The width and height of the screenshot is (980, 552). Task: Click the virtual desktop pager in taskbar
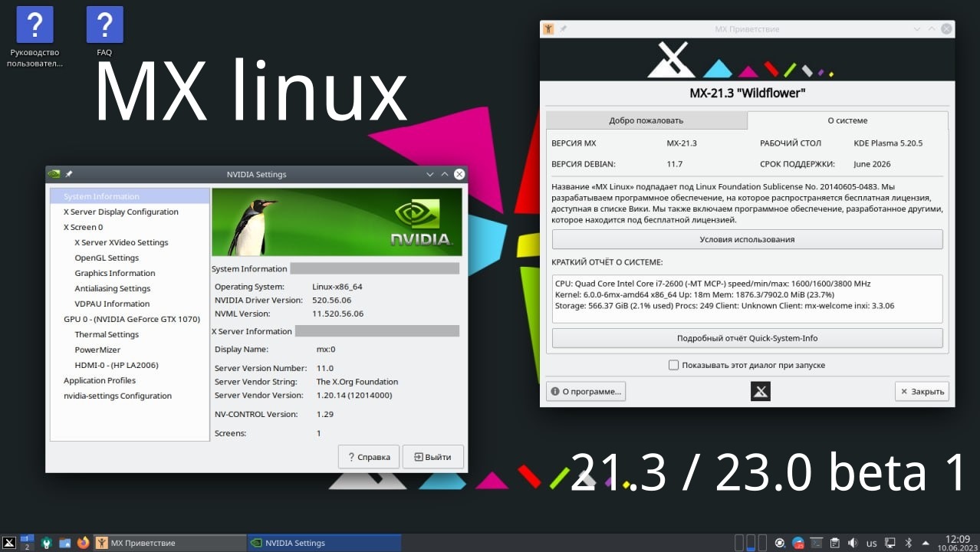tap(27, 543)
